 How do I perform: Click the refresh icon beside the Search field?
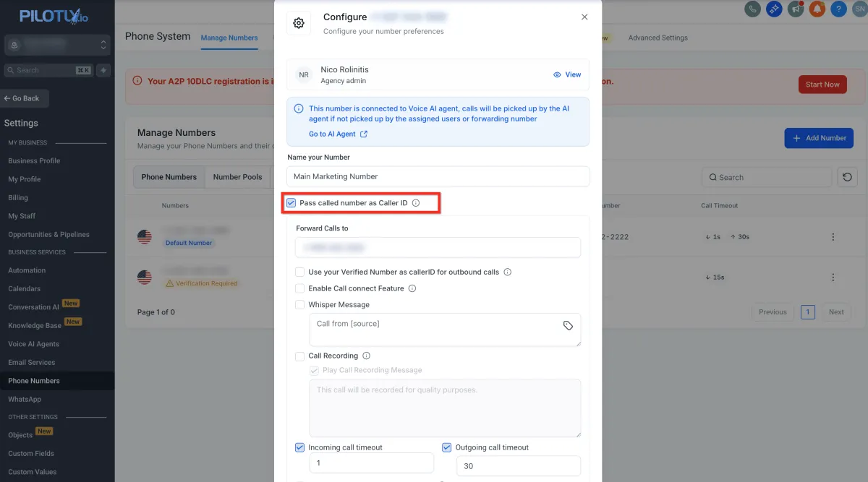(847, 177)
